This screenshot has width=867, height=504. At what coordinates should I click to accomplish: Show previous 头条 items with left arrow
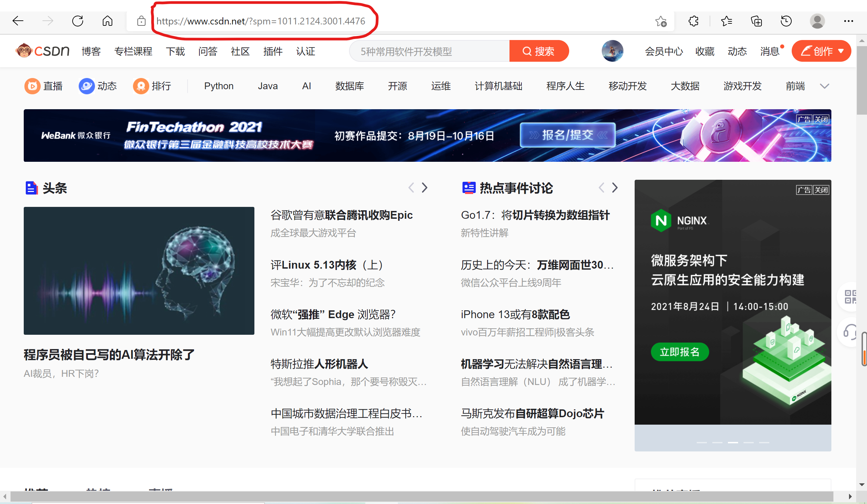click(x=411, y=188)
